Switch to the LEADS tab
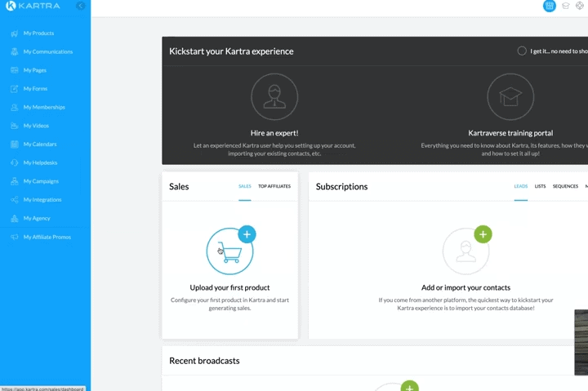Screen dimensions: 588x391 coord(521,186)
